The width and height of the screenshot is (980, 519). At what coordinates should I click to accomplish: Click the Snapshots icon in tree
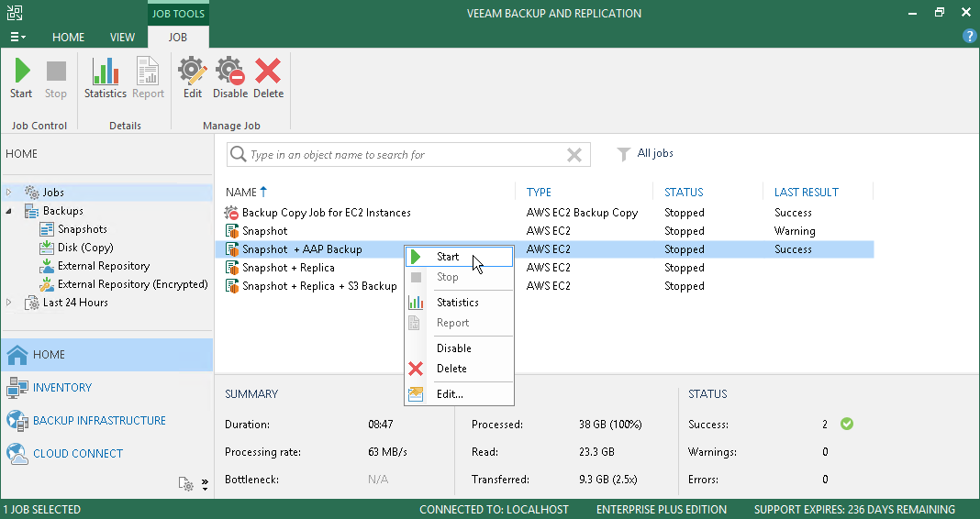click(47, 229)
